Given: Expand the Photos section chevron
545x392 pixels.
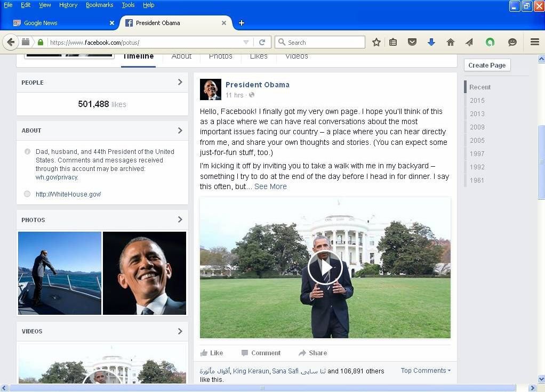Looking at the screenshot, I should (180, 219).
